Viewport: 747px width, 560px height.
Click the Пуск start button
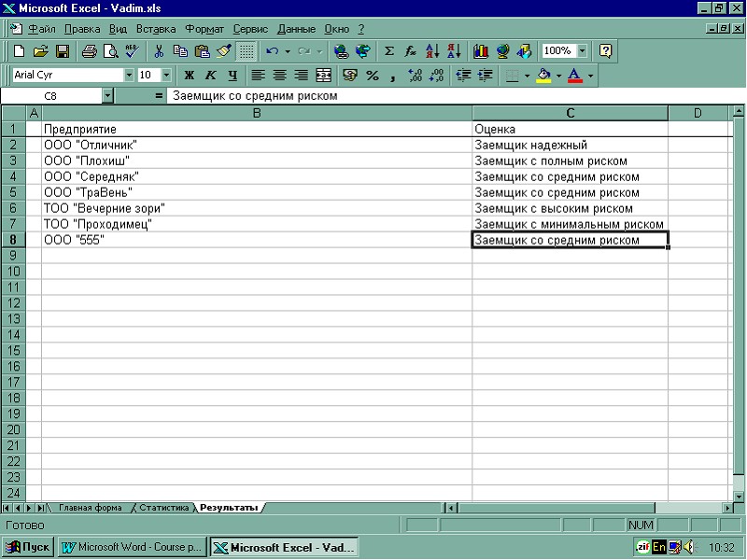[x=29, y=548]
